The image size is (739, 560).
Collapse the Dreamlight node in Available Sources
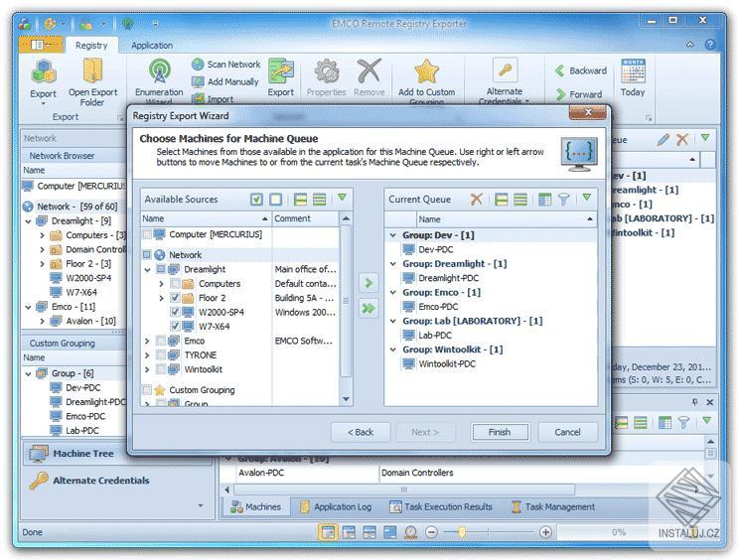[148, 269]
